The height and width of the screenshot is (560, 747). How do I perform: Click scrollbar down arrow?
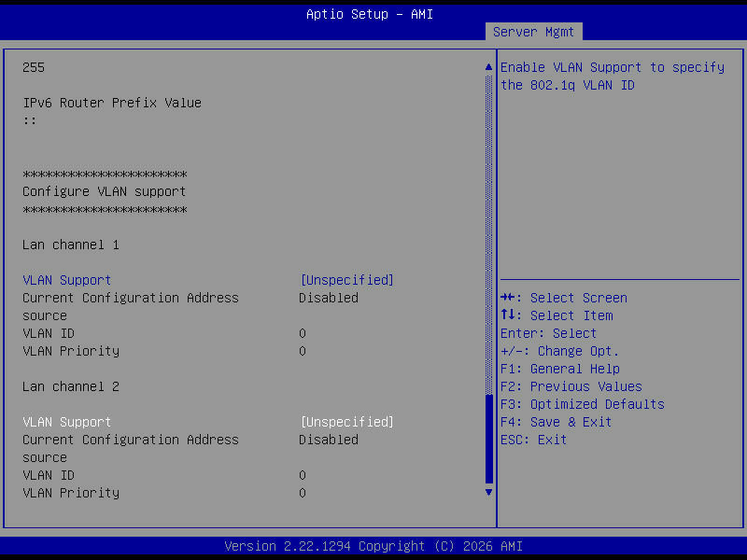[x=488, y=492]
